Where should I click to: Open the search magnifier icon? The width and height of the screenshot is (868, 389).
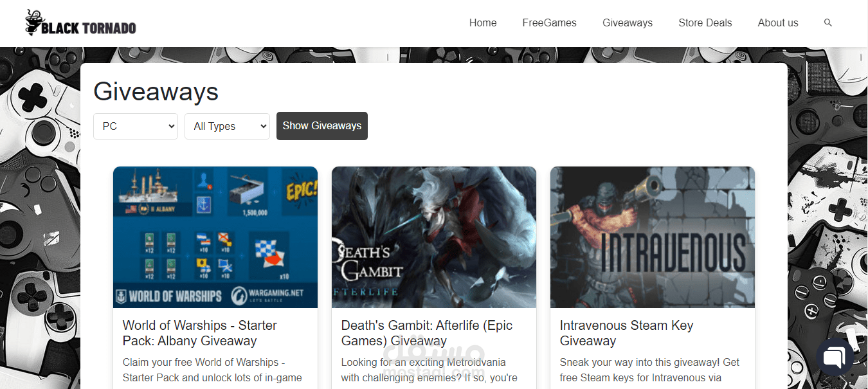pyautogui.click(x=827, y=23)
